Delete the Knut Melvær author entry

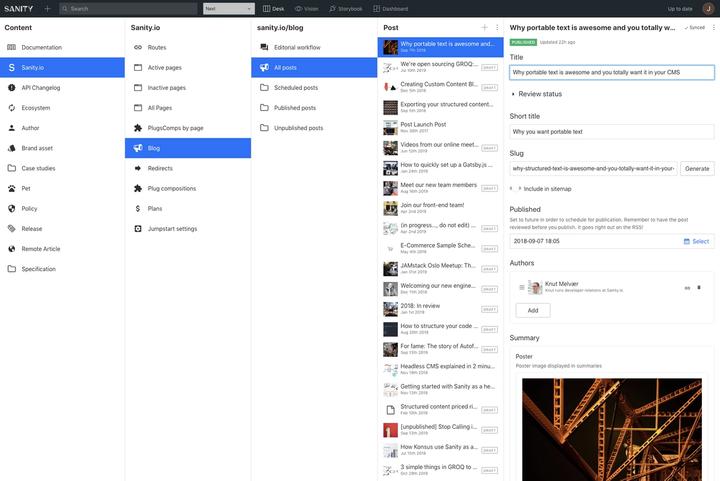[x=700, y=288]
